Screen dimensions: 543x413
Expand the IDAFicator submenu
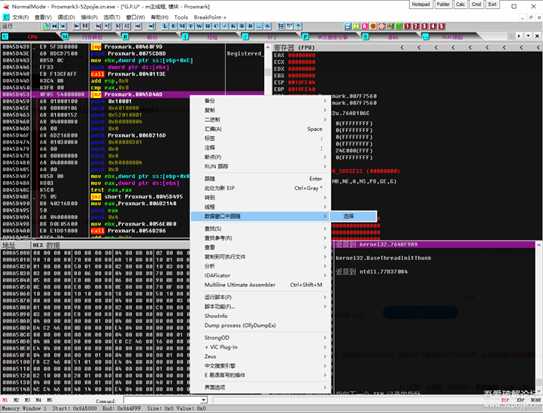260,275
